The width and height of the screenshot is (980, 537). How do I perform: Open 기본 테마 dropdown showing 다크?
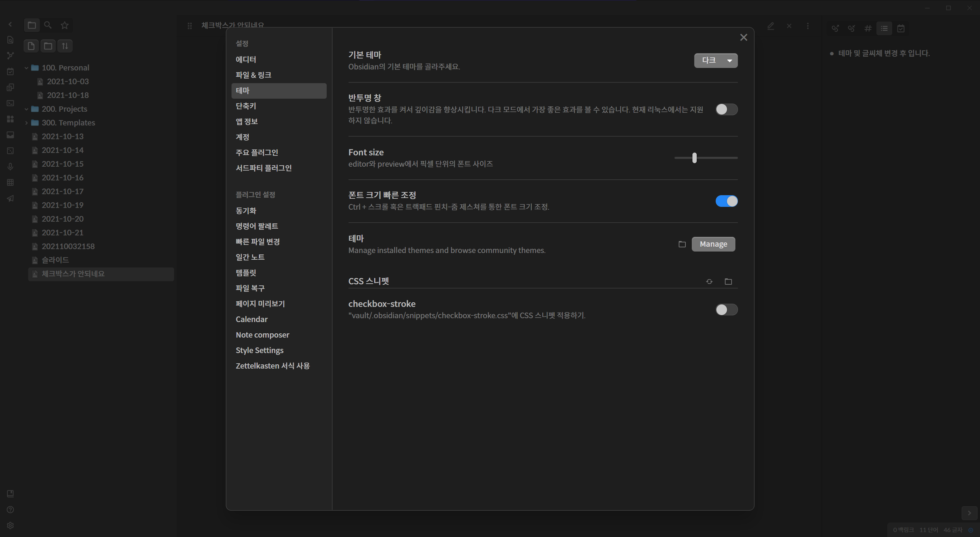(x=715, y=61)
